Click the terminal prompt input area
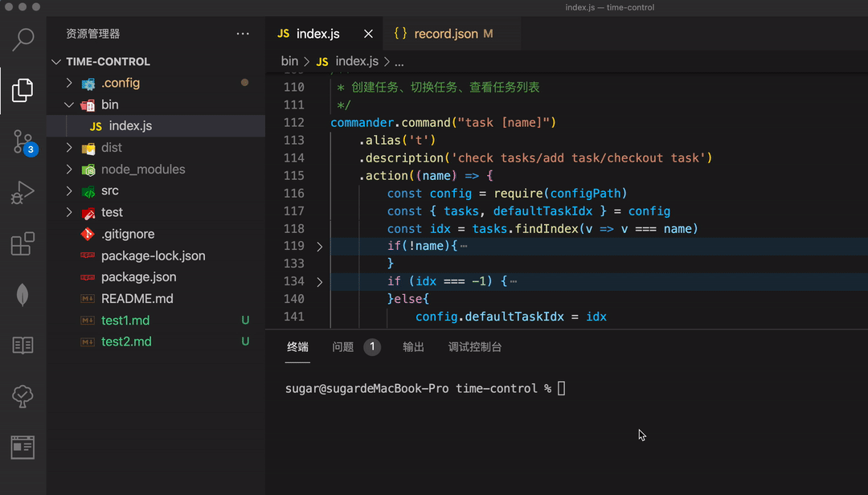 click(x=561, y=389)
